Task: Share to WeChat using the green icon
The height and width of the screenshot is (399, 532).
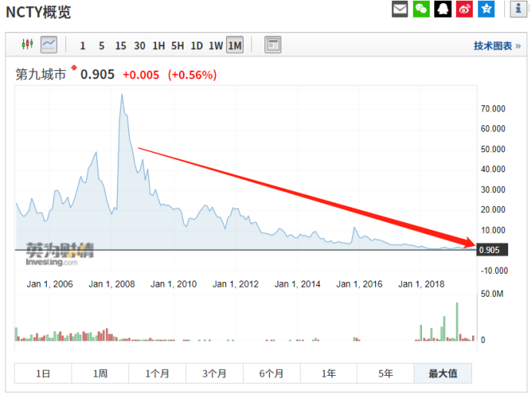Action: (x=421, y=9)
